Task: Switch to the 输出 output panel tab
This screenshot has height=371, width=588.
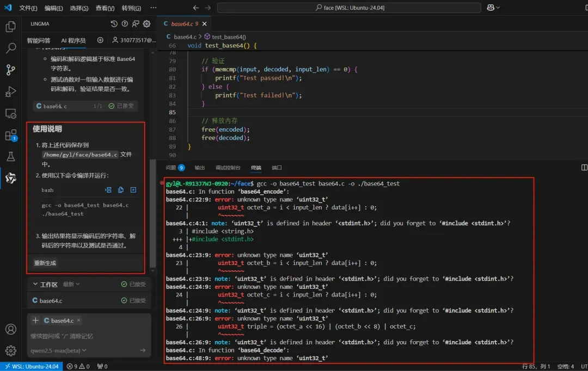Action: pyautogui.click(x=200, y=168)
